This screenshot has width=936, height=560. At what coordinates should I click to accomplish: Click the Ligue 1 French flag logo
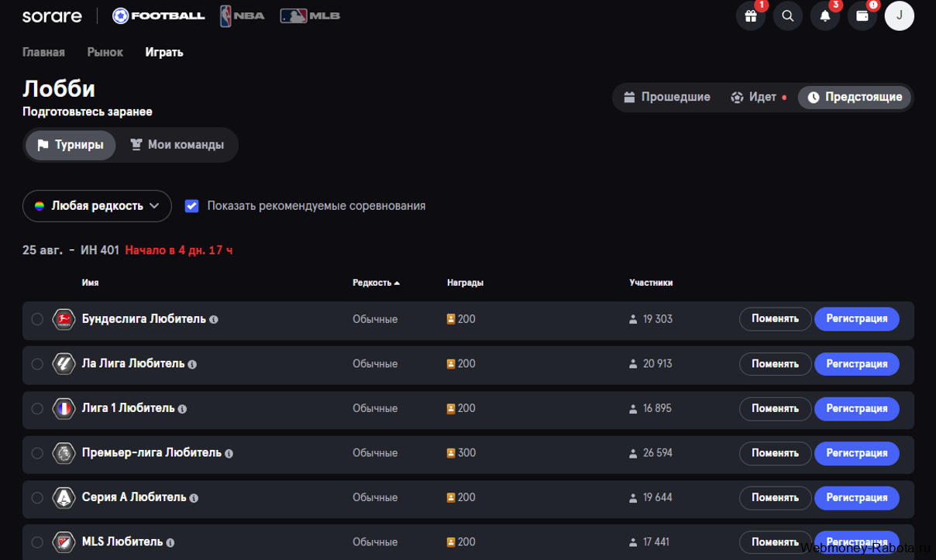click(64, 408)
